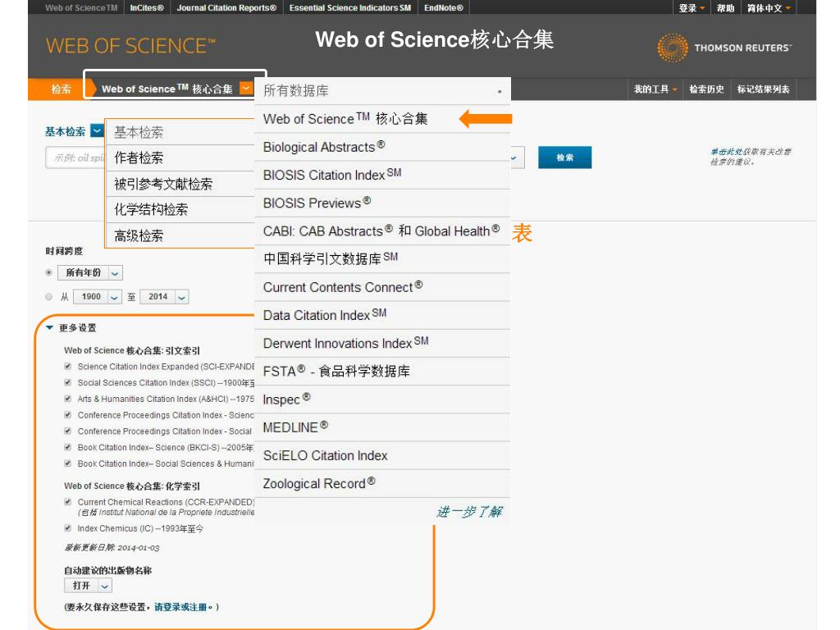The height and width of the screenshot is (630, 840).
Task: Switch to the orange 检索 tab
Action: click(x=61, y=89)
